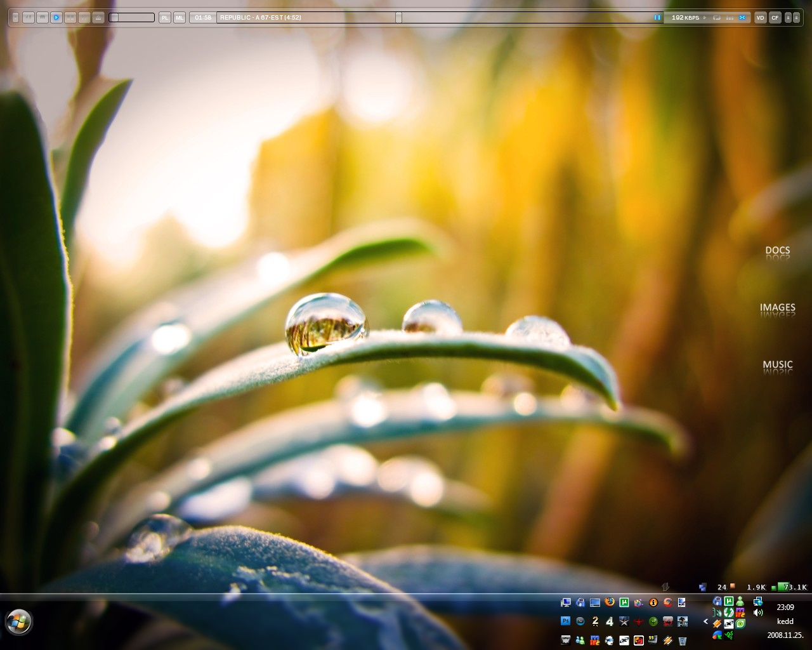
Task: Click the uTorrent tray icon
Action: [x=729, y=601]
